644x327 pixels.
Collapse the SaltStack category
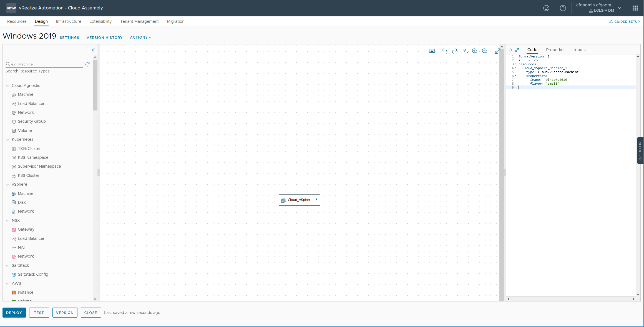(7, 266)
